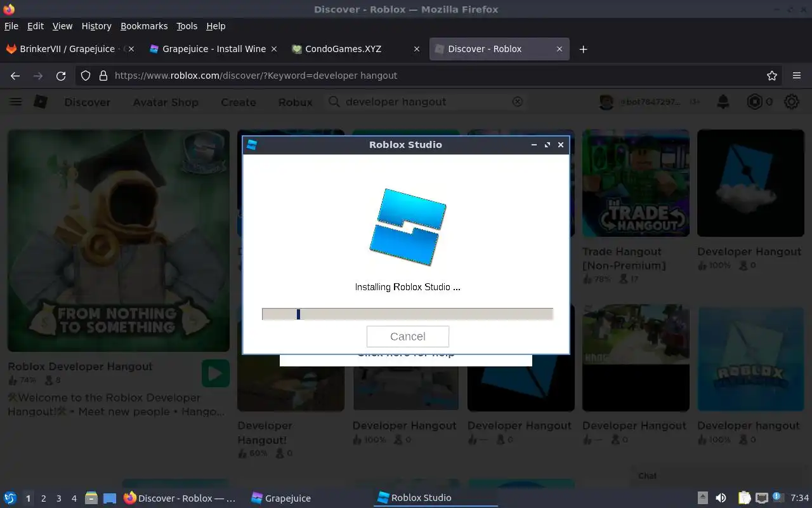The image size is (812, 508).
Task: Open volume control in system tray
Action: 721,498
